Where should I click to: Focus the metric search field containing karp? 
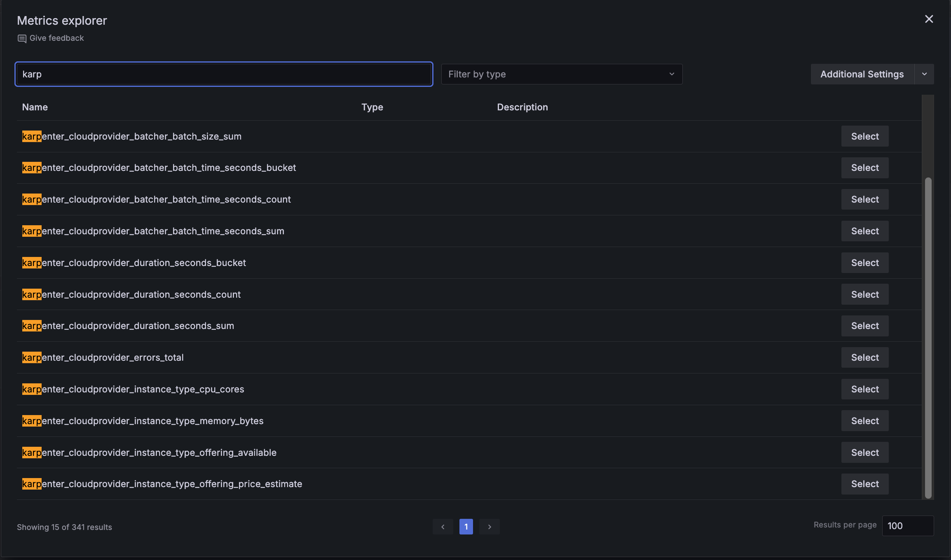tap(224, 74)
